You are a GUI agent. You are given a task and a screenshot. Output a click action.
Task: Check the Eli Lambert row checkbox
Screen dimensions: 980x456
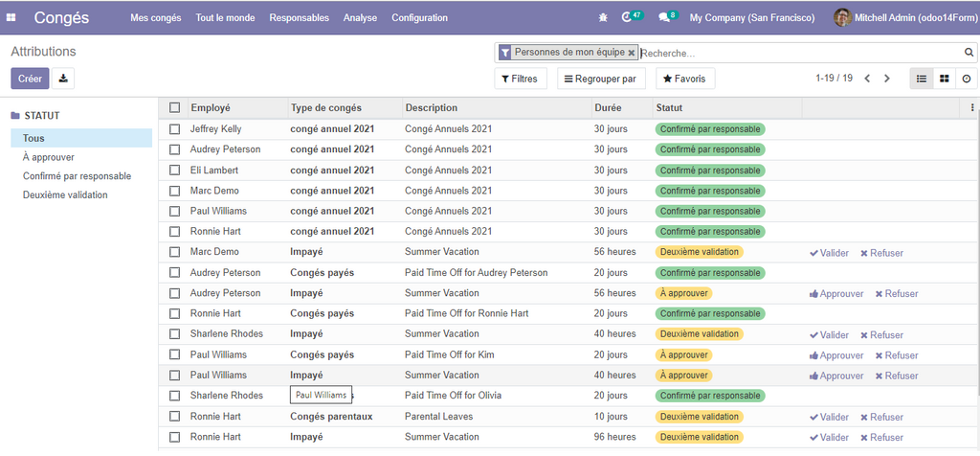pyautogui.click(x=174, y=170)
